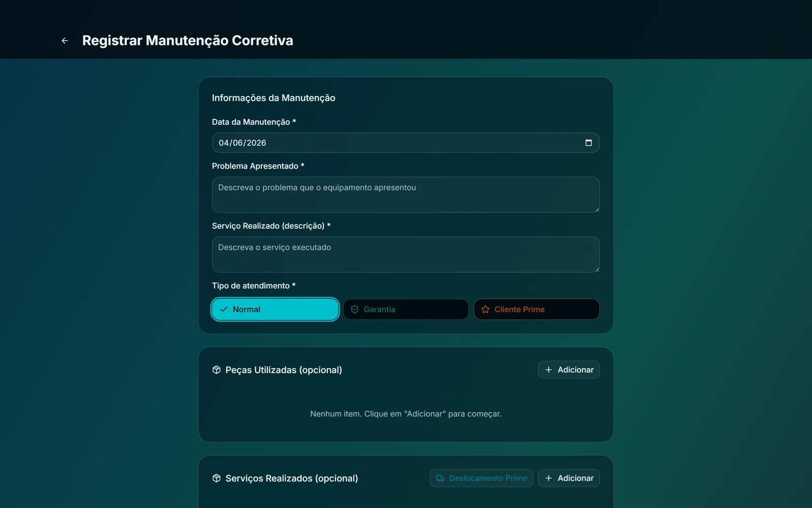The height and width of the screenshot is (508, 812).
Task: Click the Informações da Manutenção heading
Action: pyautogui.click(x=274, y=98)
